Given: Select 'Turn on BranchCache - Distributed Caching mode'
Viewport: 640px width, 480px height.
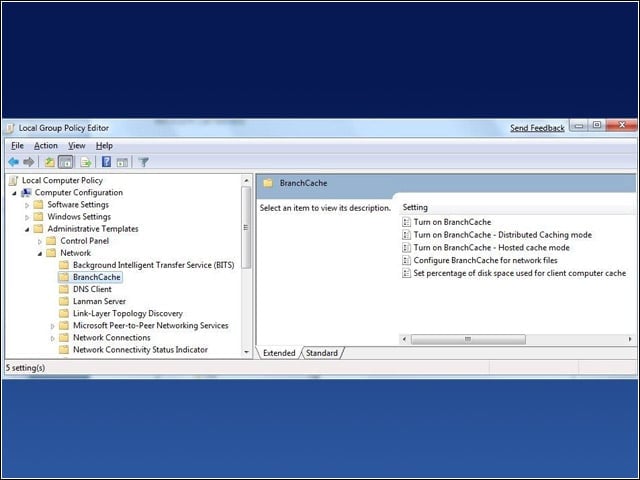Looking at the screenshot, I should click(x=502, y=235).
